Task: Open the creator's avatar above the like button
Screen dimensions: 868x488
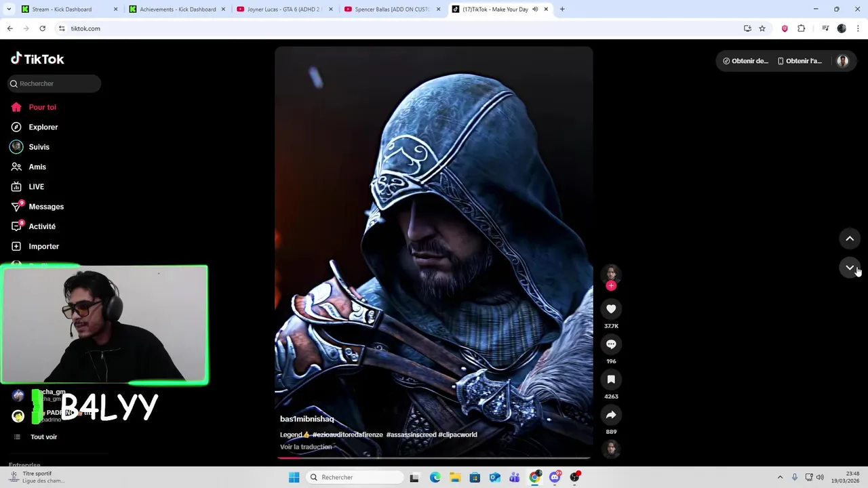Action: [x=611, y=273]
